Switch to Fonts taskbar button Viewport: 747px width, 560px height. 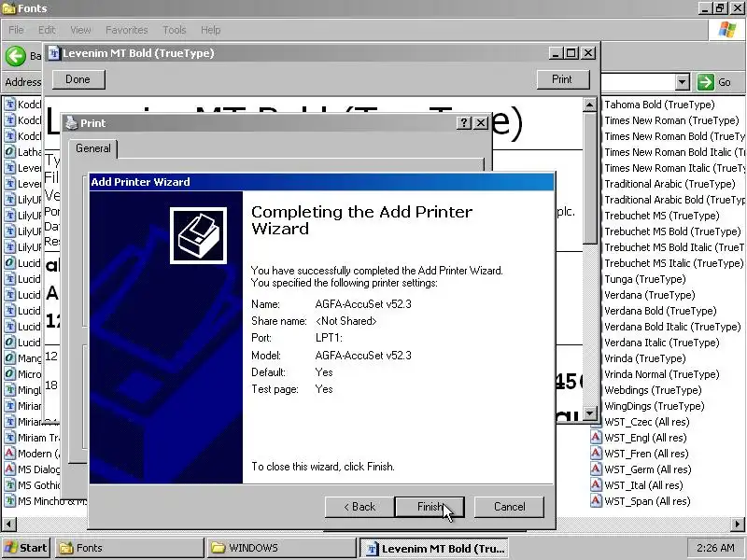(x=129, y=548)
